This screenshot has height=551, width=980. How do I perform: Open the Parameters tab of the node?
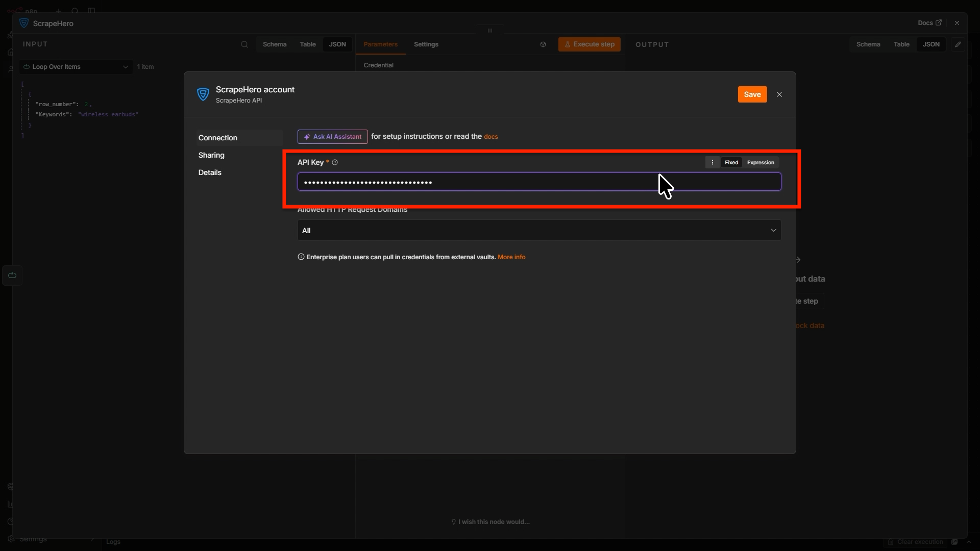point(380,44)
